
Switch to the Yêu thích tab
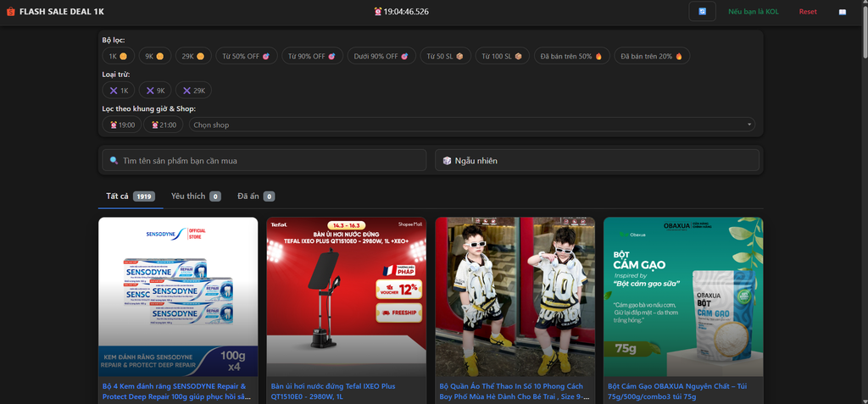click(196, 196)
